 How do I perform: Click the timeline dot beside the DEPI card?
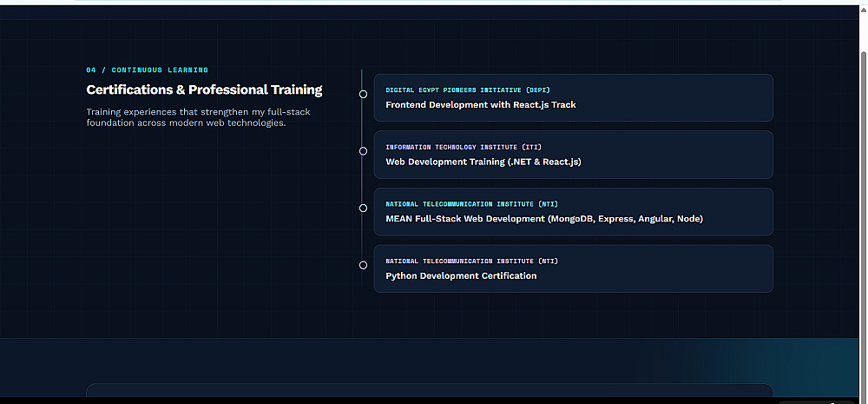pyautogui.click(x=363, y=94)
